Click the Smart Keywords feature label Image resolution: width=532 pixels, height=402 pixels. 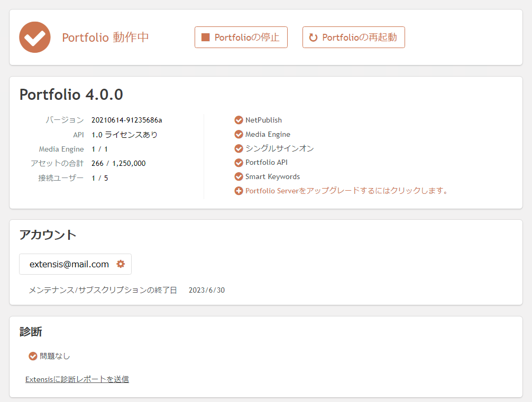[272, 176]
